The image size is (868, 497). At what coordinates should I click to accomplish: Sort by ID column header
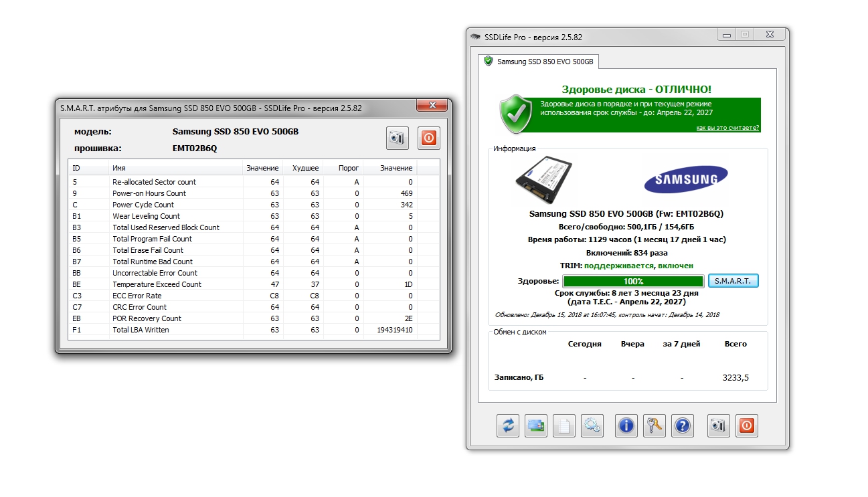point(88,168)
